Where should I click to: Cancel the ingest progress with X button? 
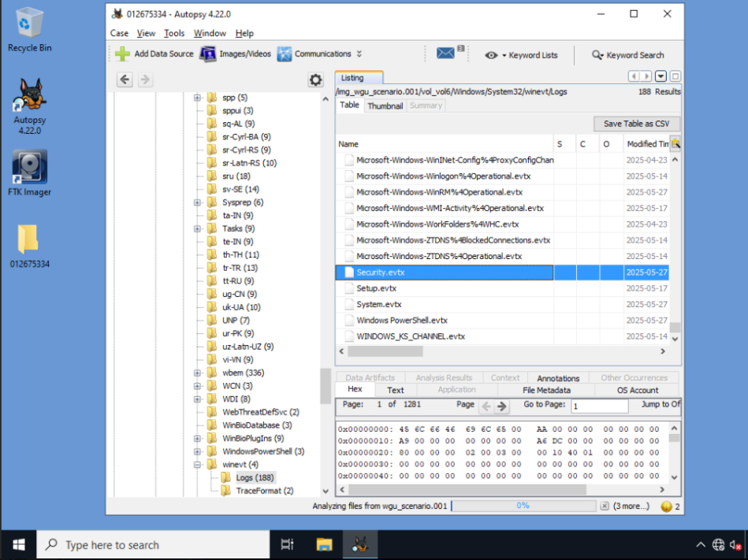605,506
